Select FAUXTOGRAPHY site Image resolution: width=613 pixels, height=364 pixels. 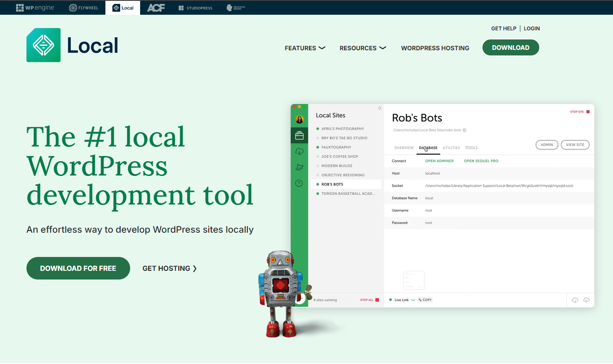[334, 147]
